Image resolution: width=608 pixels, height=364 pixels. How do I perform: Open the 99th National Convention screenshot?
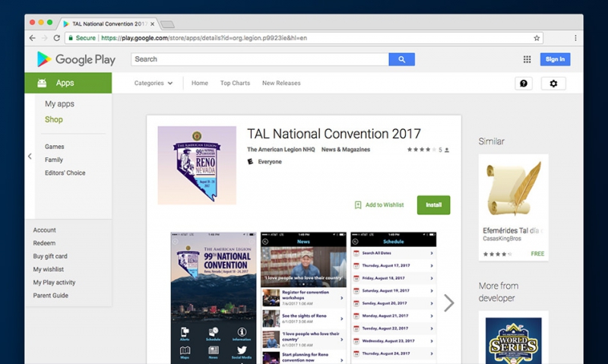[214, 298]
